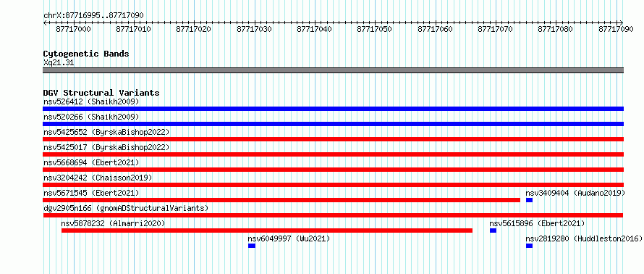Click the DGV Structural Variants track title
The width and height of the screenshot is (644, 274).
pyautogui.click(x=101, y=93)
